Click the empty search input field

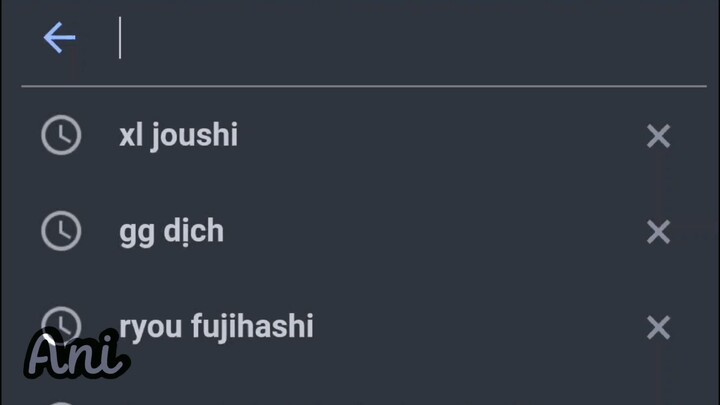click(x=400, y=40)
